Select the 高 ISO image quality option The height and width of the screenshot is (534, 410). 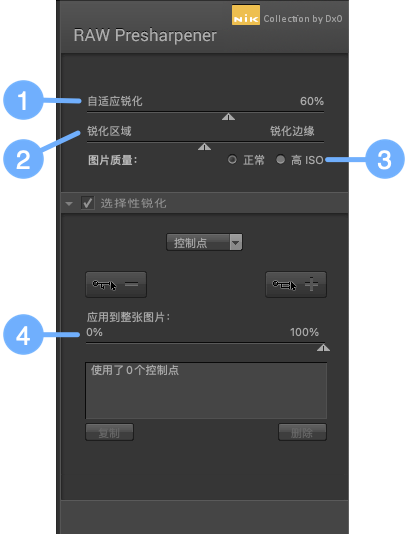point(280,159)
